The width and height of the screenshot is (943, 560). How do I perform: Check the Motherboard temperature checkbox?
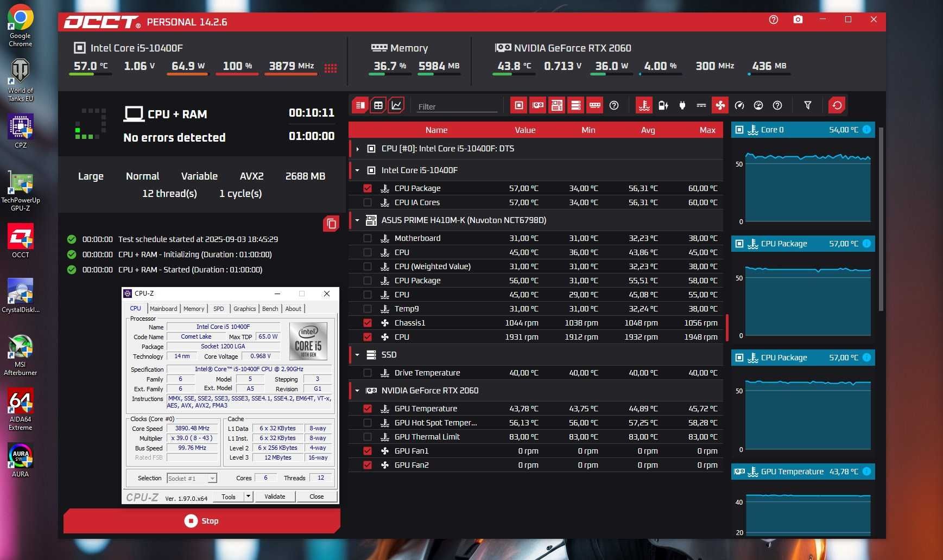coord(368,238)
